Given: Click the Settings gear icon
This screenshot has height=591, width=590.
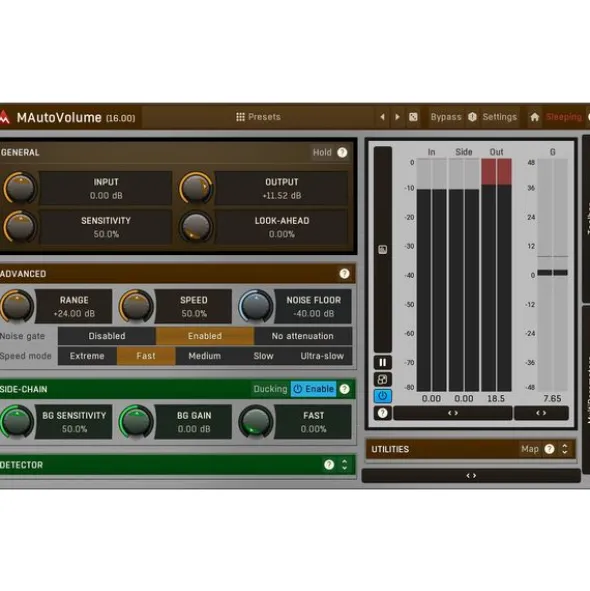Looking at the screenshot, I should pos(472,117).
